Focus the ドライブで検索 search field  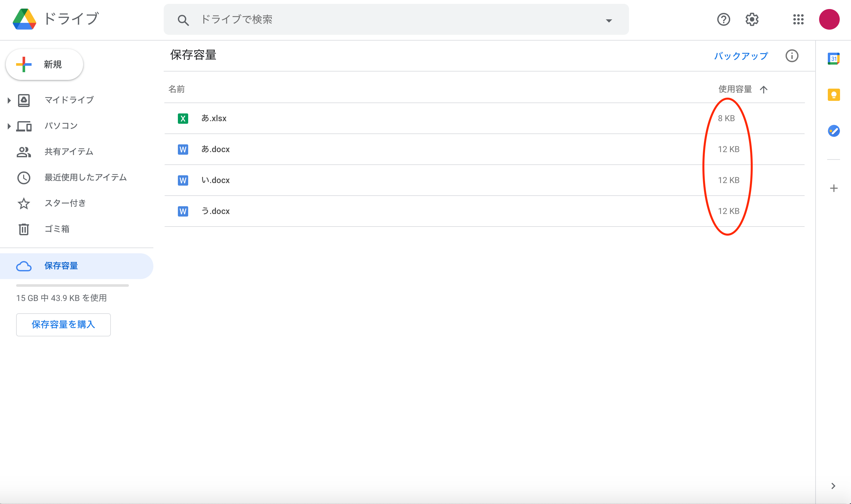(x=396, y=19)
